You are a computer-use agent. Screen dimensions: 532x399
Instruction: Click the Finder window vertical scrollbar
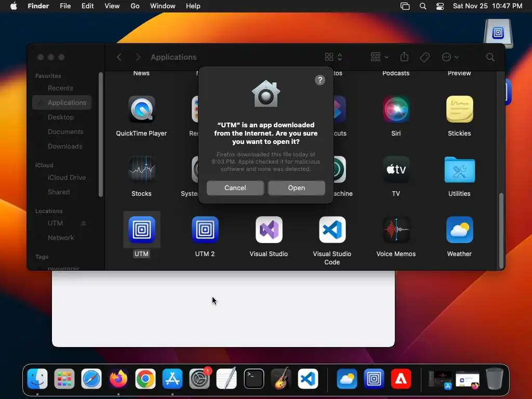501,230
